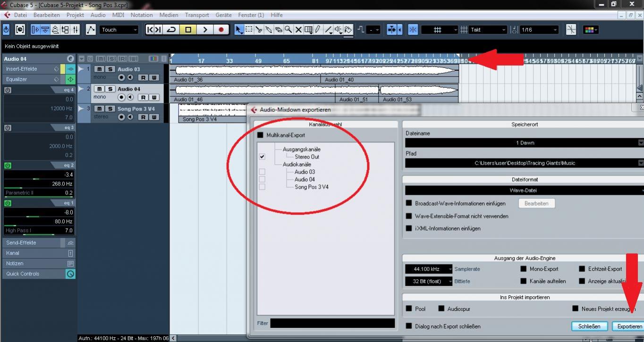644x342 pixels.
Task: Enable Broadcast-Wave-Informationen einfügen checkbox
Action: click(x=409, y=203)
